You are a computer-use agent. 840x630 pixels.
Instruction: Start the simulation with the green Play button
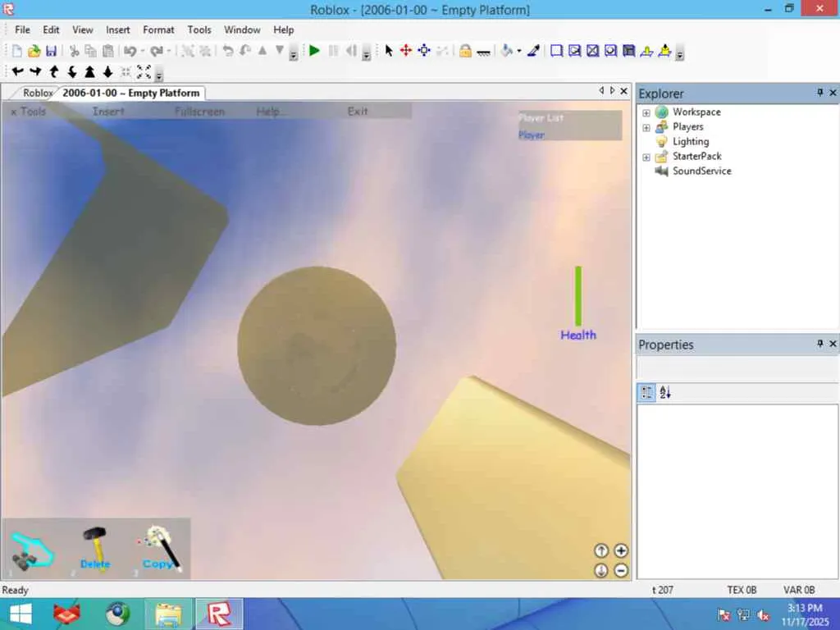click(x=314, y=51)
